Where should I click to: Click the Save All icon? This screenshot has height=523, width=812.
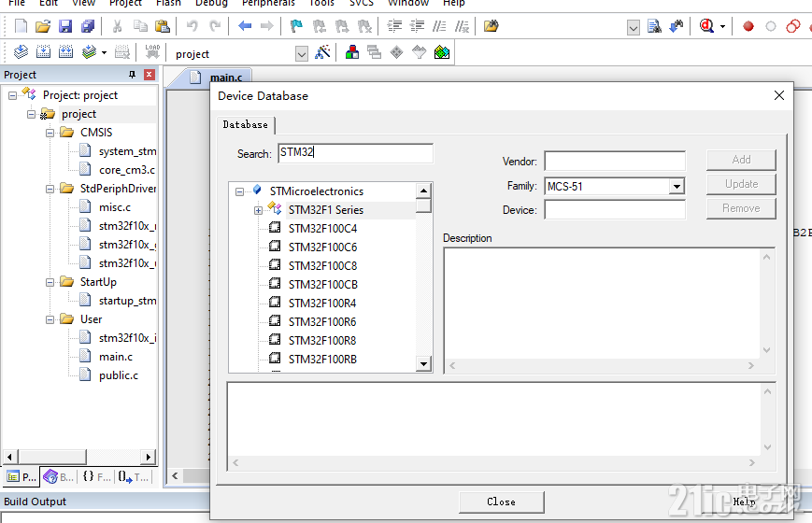tap(88, 26)
